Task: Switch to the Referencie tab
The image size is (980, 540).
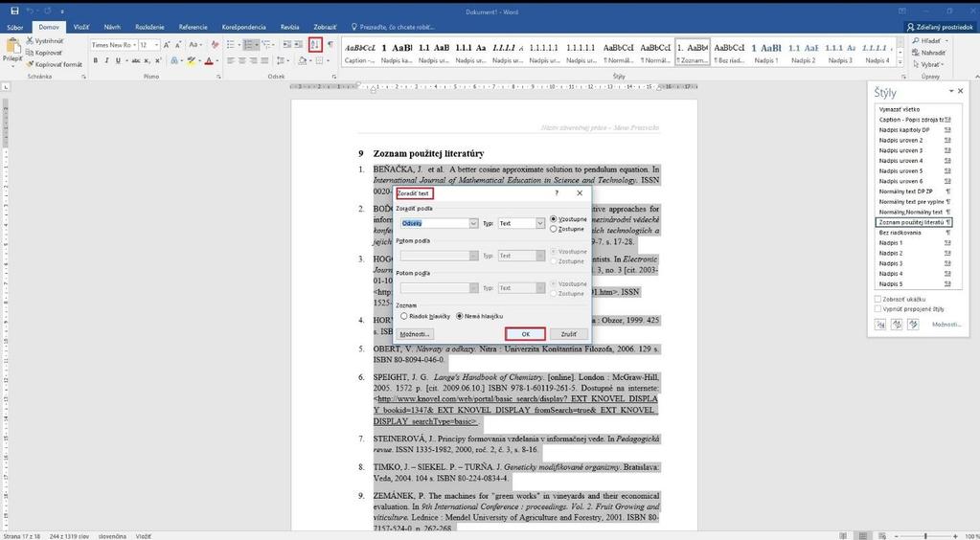Action: pos(194,27)
